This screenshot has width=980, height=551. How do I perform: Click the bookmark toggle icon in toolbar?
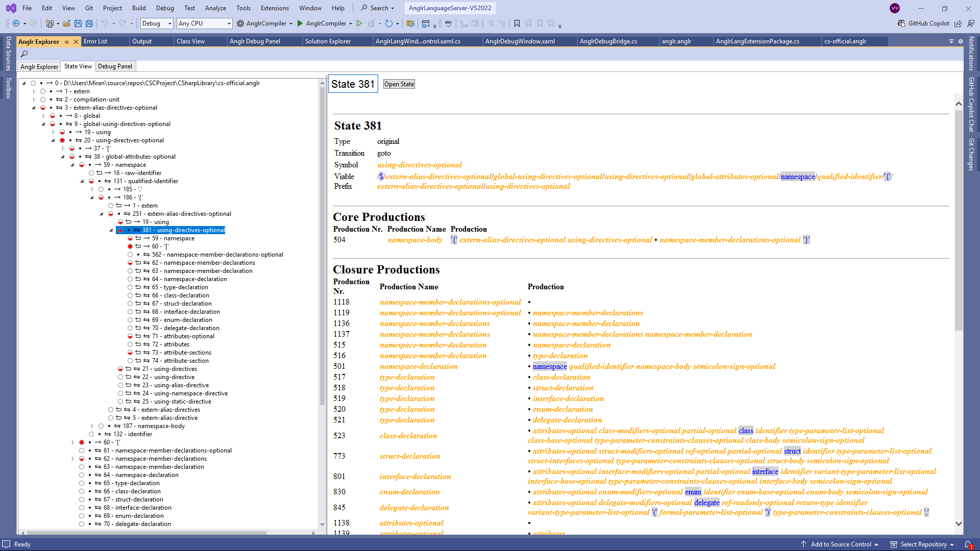click(517, 23)
